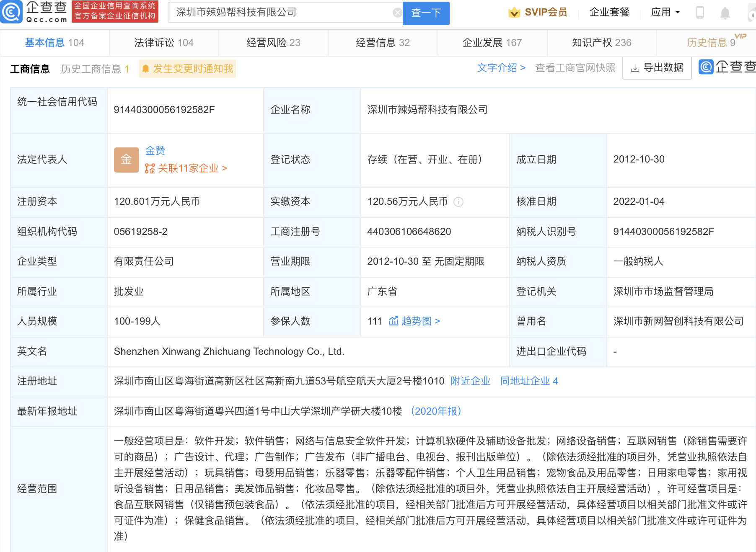Click 登记机关 value 深圳市市场监督管理局
The width and height of the screenshot is (756, 552).
(663, 291)
